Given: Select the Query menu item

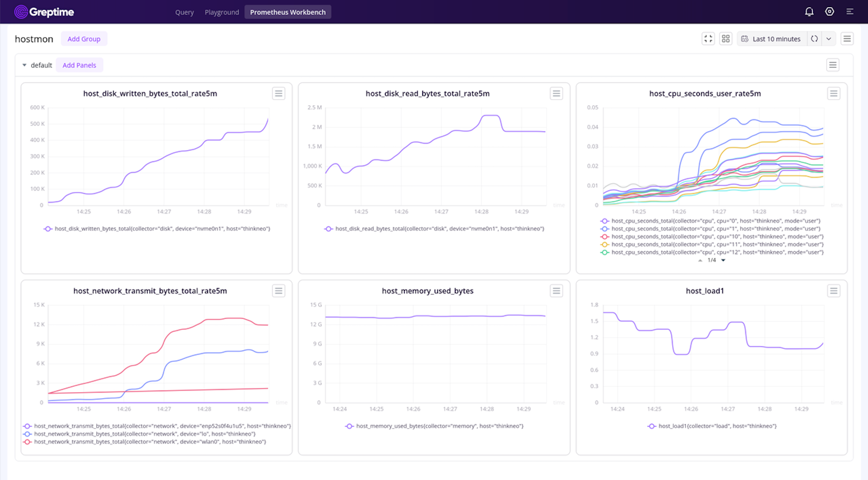Looking at the screenshot, I should click(x=184, y=12).
